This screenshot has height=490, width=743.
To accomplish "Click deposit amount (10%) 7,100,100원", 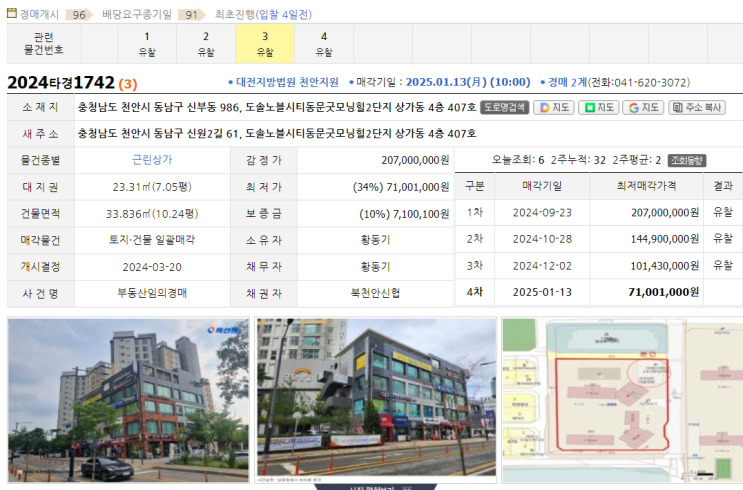I will click(x=404, y=214).
